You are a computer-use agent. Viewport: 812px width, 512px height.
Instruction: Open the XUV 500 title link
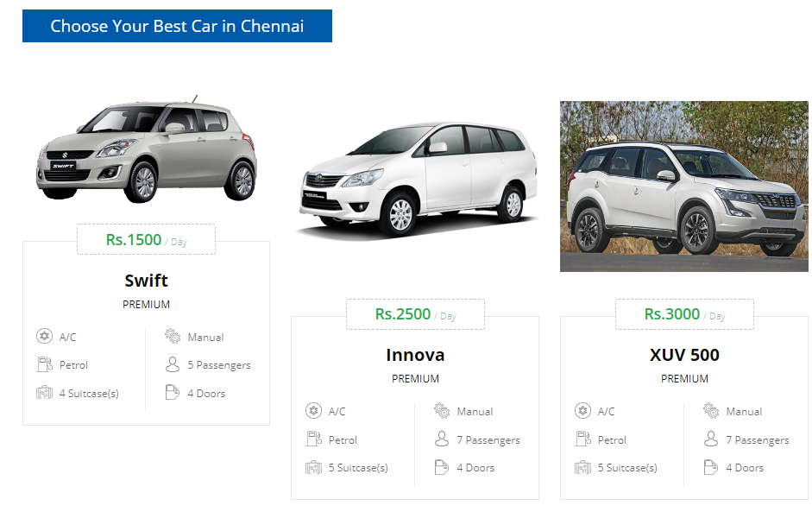pyautogui.click(x=684, y=355)
